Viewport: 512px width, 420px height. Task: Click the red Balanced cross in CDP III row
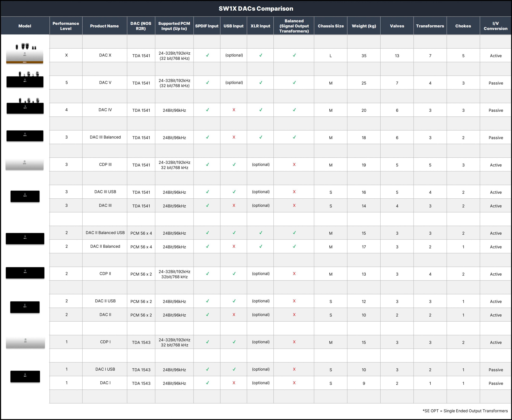[294, 164]
